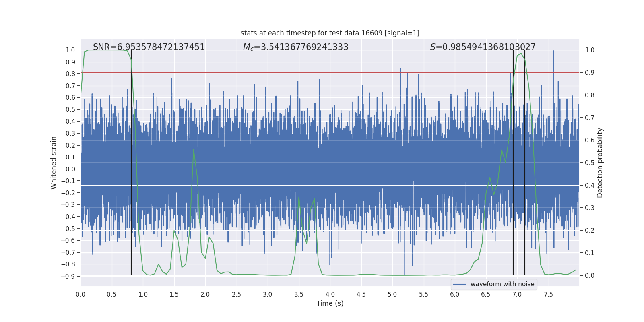Click the 0.0 tick label on time axis
The height and width of the screenshot is (322, 644).
80,294
